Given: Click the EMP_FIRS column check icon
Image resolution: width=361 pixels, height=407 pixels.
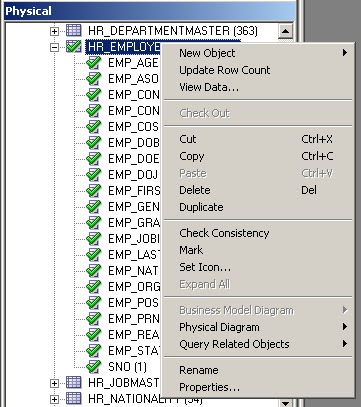Looking at the screenshot, I should (94, 191).
